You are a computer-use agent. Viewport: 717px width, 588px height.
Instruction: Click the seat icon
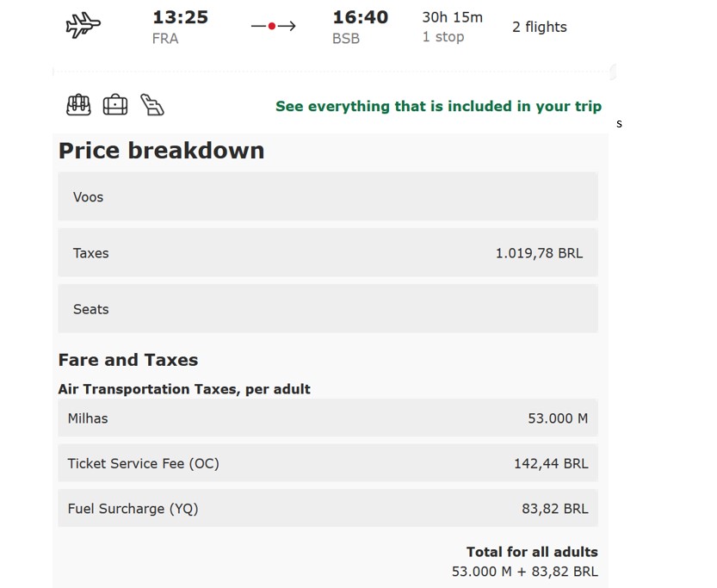tap(152, 105)
